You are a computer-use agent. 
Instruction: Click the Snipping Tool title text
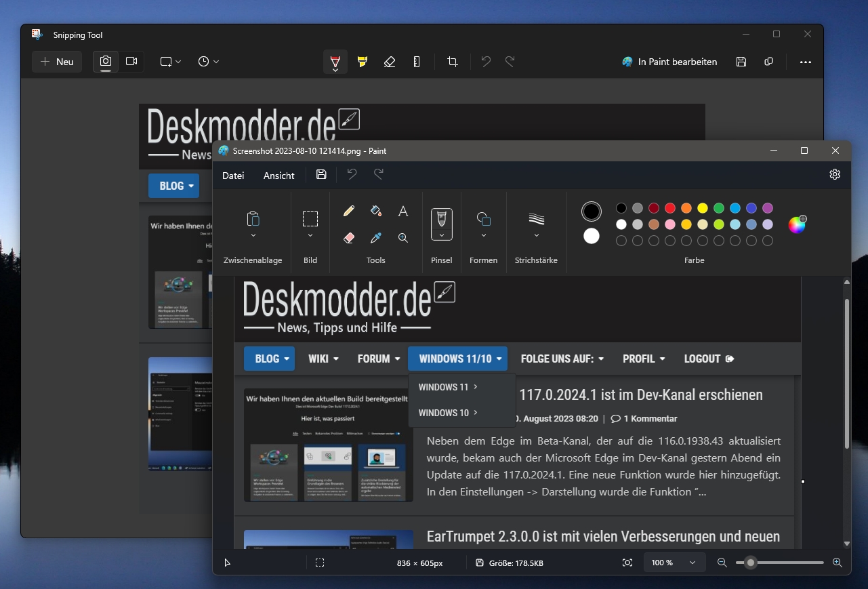(78, 35)
